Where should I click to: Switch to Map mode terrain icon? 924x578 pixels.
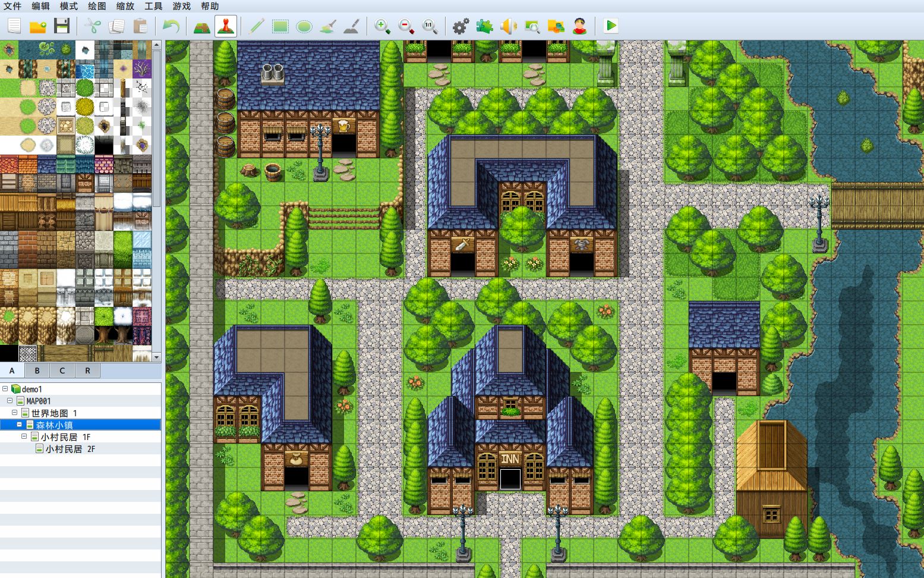(x=202, y=26)
